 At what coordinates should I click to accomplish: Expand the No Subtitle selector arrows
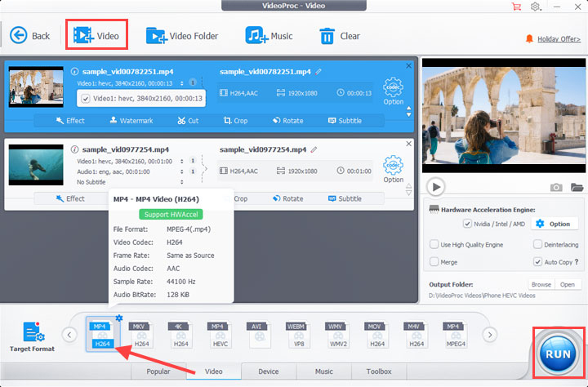pos(182,182)
